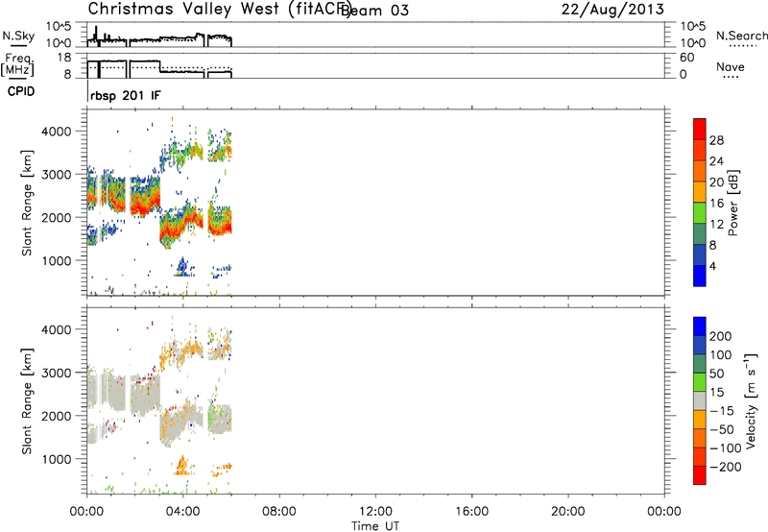Click the 'CPID' row label

[x=21, y=91]
